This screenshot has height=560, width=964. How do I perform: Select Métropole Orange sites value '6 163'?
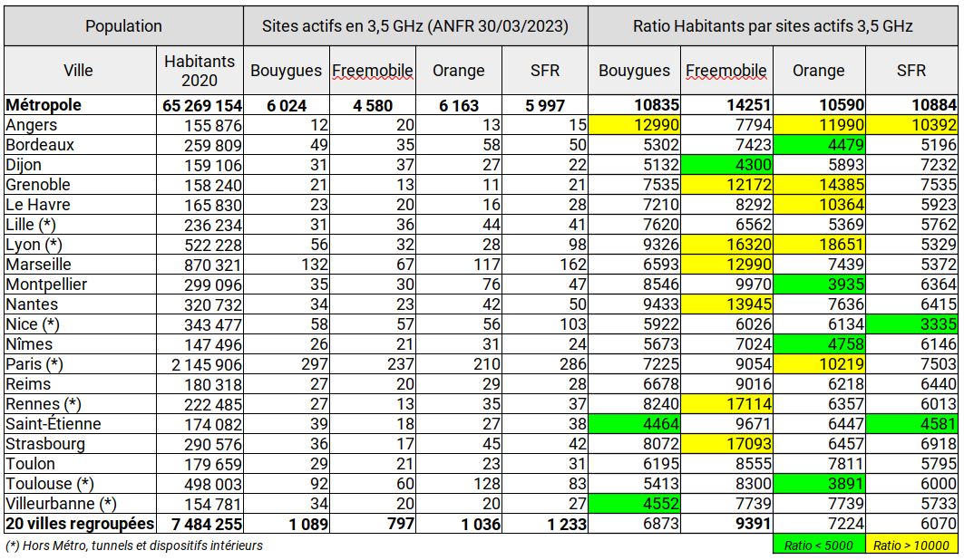click(459, 105)
